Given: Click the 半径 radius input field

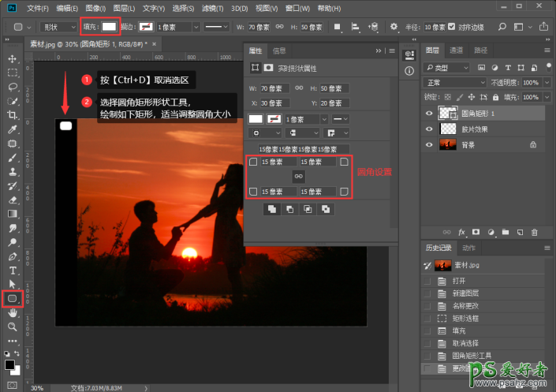Looking at the screenshot, I should pyautogui.click(x=435, y=27).
